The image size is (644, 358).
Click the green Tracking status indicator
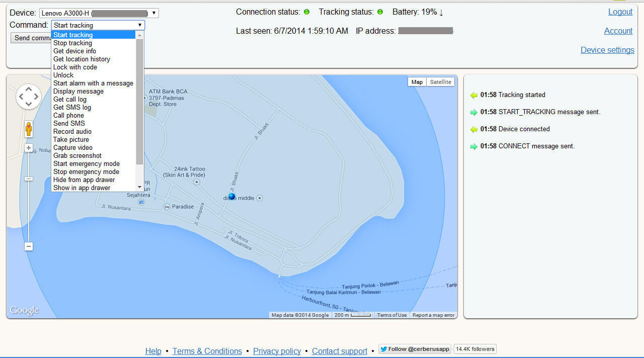pyautogui.click(x=380, y=12)
